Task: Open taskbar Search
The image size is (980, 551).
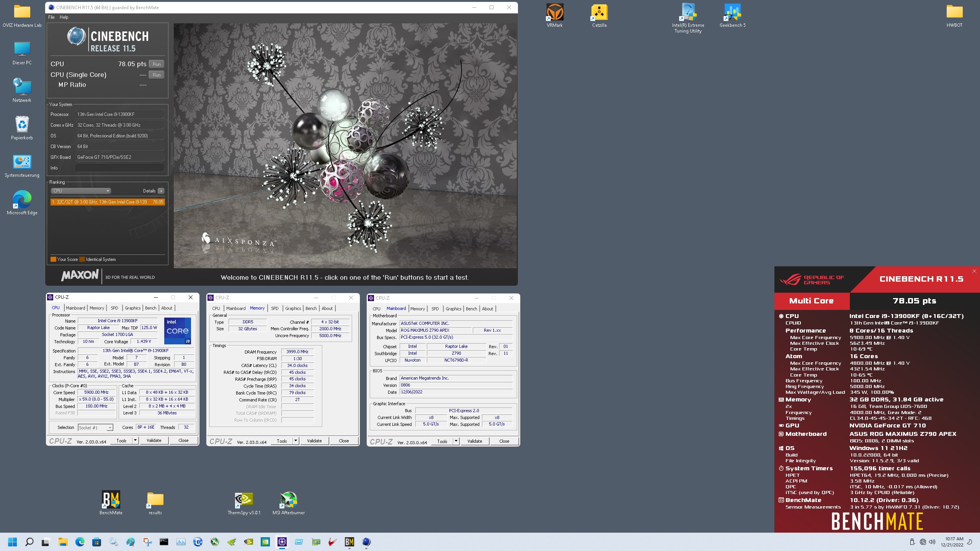Action: 29,542
